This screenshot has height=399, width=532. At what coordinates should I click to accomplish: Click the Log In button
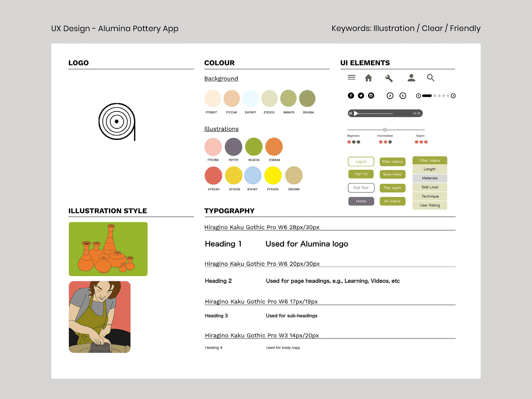tap(361, 161)
